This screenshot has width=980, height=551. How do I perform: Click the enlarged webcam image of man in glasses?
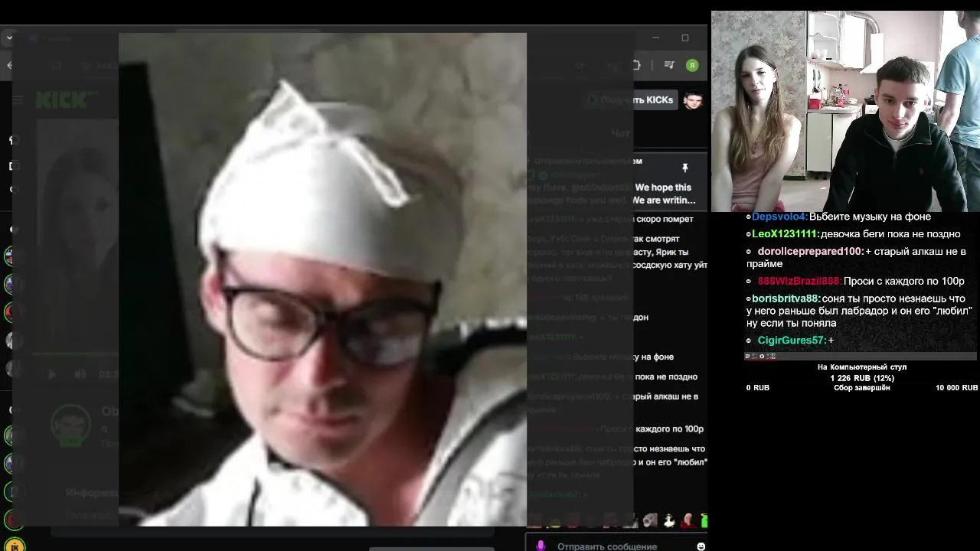click(x=322, y=279)
